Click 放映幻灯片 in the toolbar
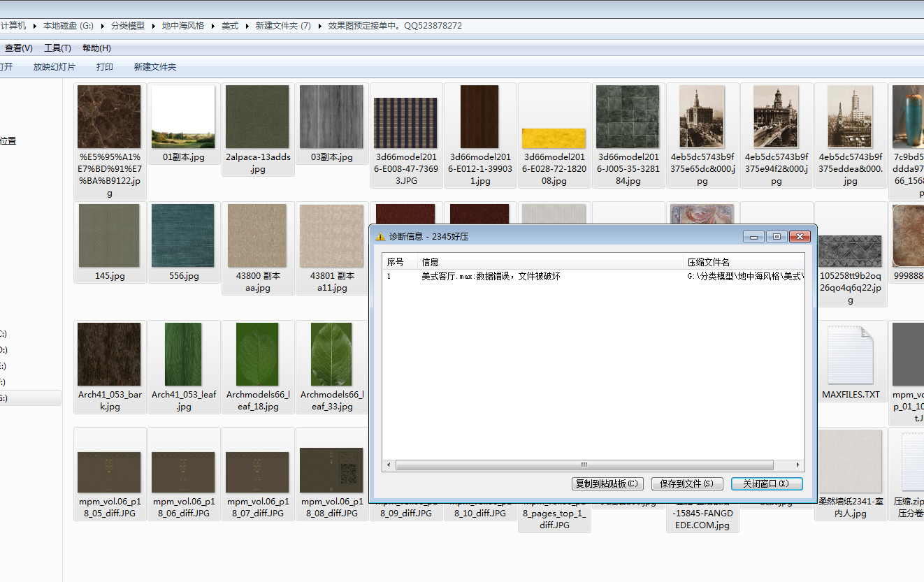The height and width of the screenshot is (582, 924). (55, 67)
